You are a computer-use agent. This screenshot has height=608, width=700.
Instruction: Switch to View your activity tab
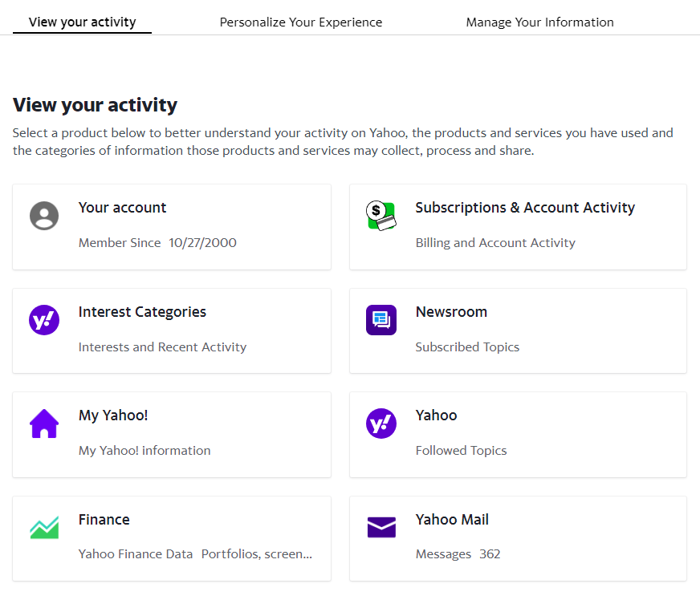[x=82, y=22]
